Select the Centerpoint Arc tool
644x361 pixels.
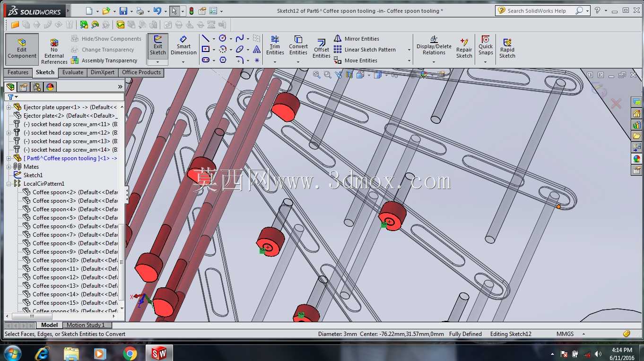[x=222, y=49]
